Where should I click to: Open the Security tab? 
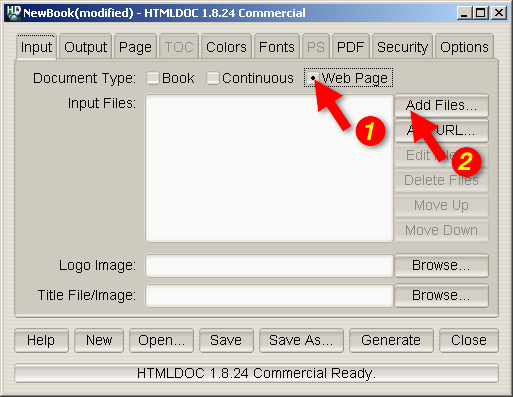[x=402, y=47]
